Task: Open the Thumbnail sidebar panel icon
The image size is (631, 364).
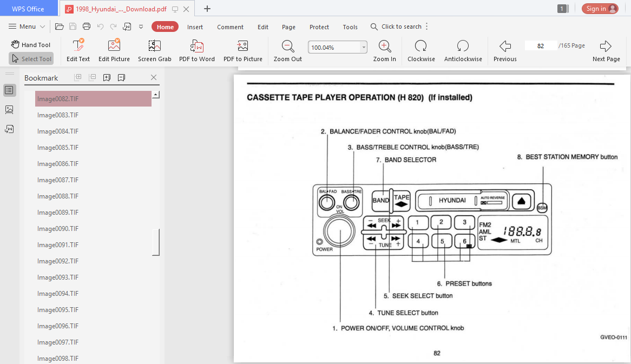Action: pos(9,109)
